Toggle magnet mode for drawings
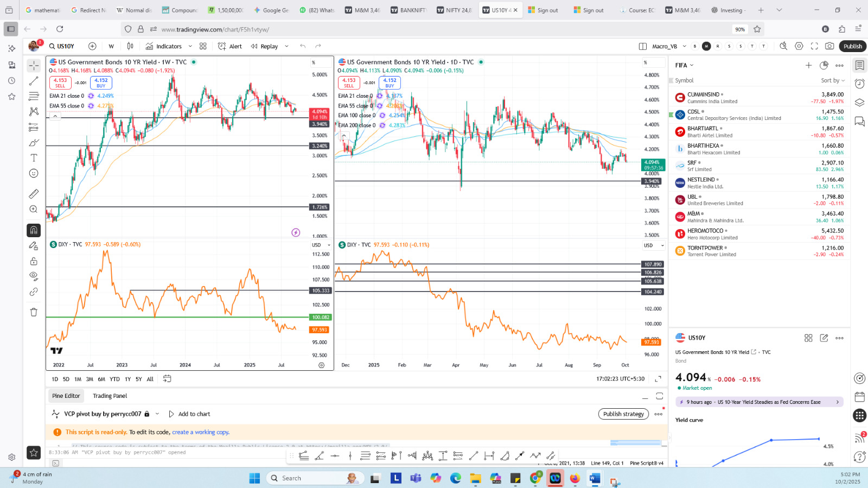The height and width of the screenshot is (488, 868). (34, 230)
